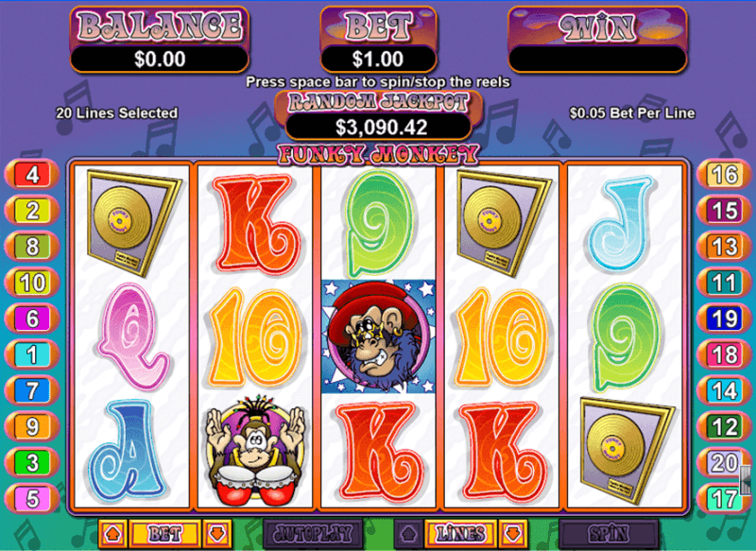
Task: Click the bongo monkey symbol
Action: tap(254, 450)
